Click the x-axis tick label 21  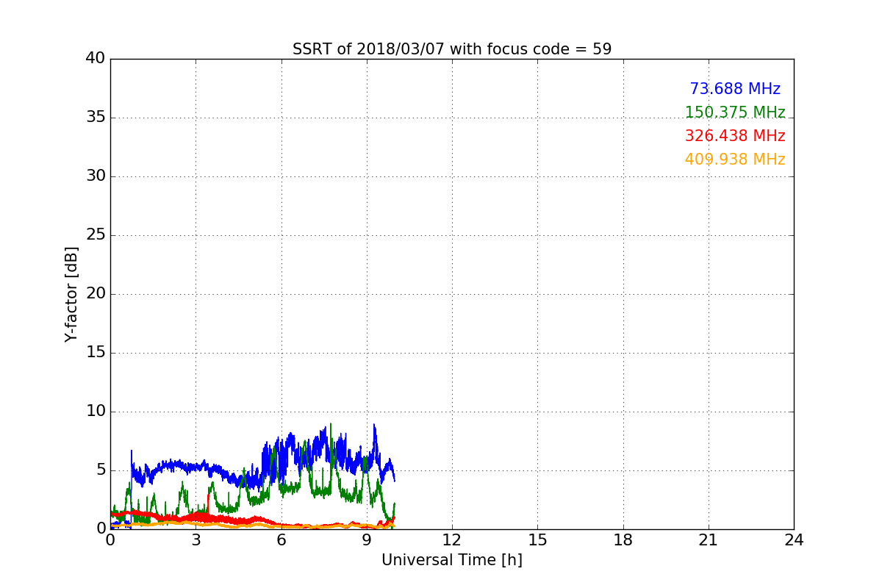coord(709,540)
